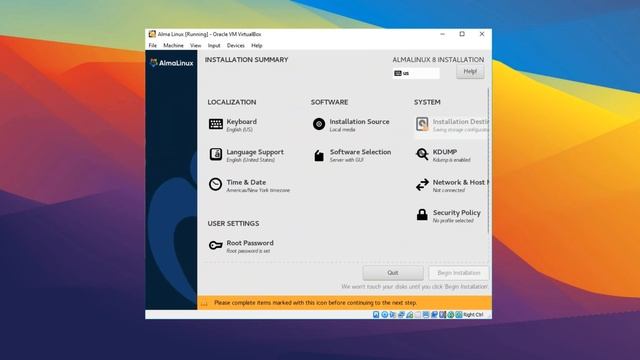Screen dimensions: 640x360
Task: Open the VirtualBox File menu
Action: [x=153, y=46]
